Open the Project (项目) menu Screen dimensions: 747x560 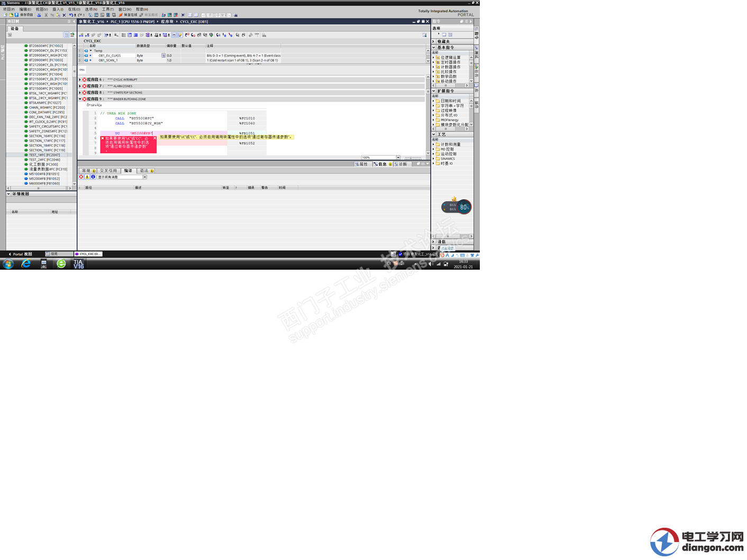(9, 9)
